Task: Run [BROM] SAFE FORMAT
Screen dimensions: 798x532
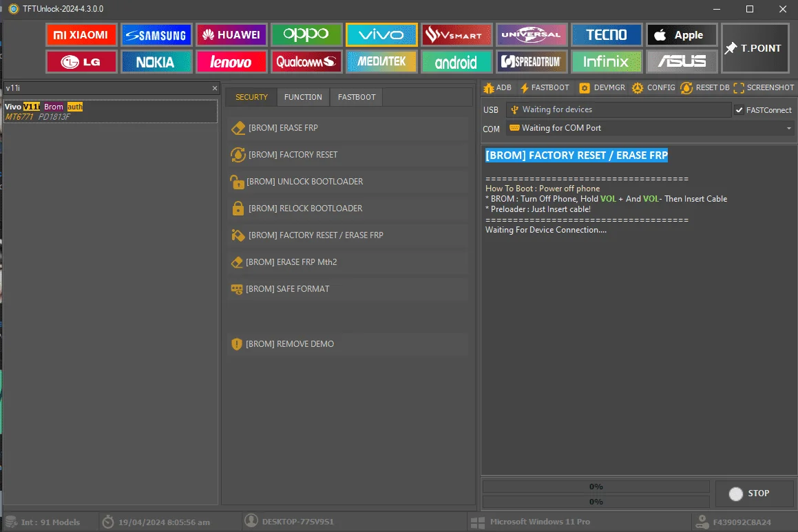Action: coord(348,289)
